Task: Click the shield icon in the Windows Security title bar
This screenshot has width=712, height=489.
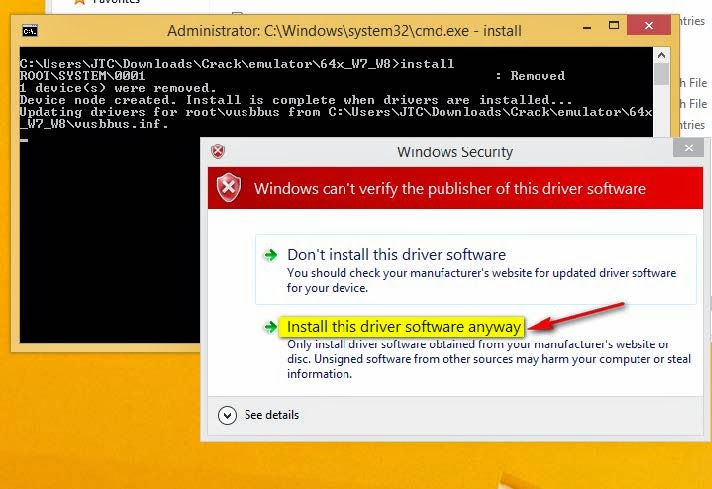Action: point(218,151)
